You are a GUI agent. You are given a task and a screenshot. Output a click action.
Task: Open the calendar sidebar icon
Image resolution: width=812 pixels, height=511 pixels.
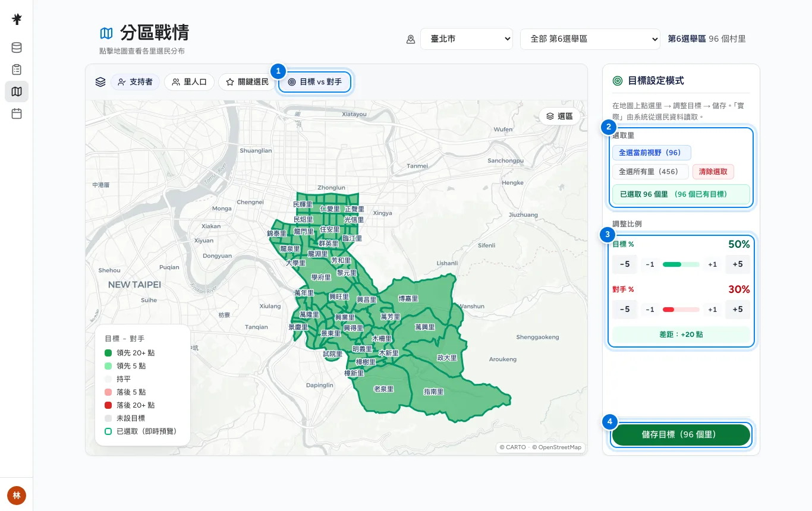point(17,113)
